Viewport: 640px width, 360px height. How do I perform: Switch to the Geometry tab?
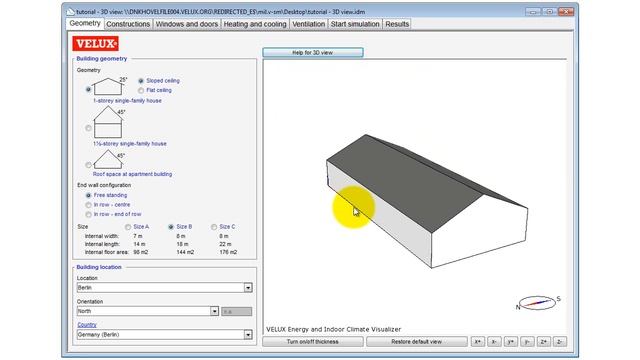85,23
